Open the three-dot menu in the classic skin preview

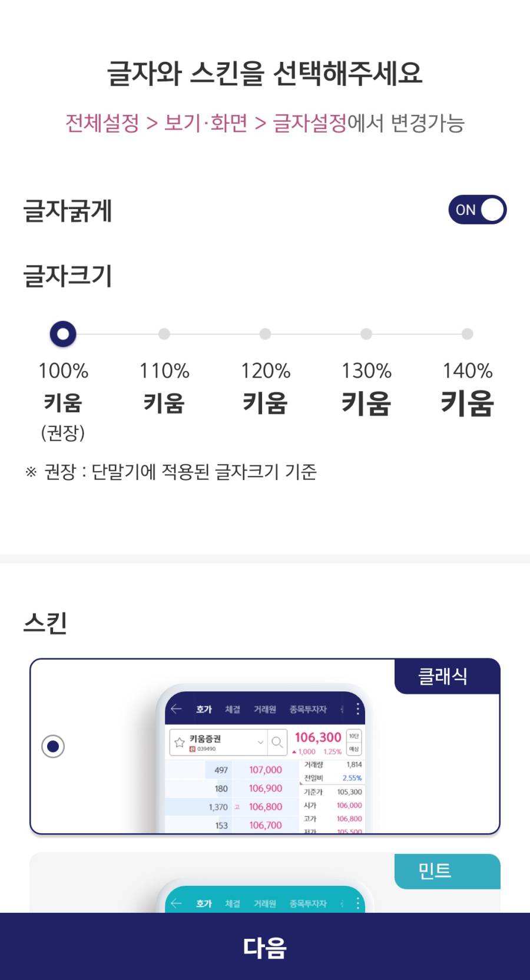357,709
